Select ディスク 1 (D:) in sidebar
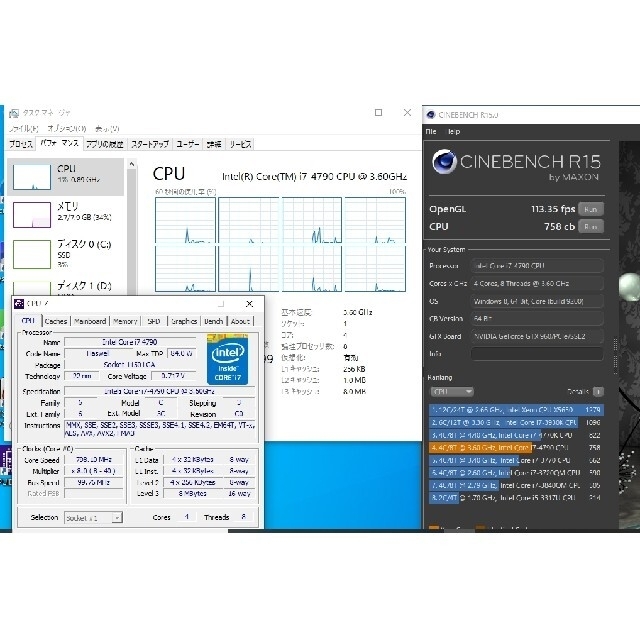Viewport: 640px width, 640px height. [66, 287]
